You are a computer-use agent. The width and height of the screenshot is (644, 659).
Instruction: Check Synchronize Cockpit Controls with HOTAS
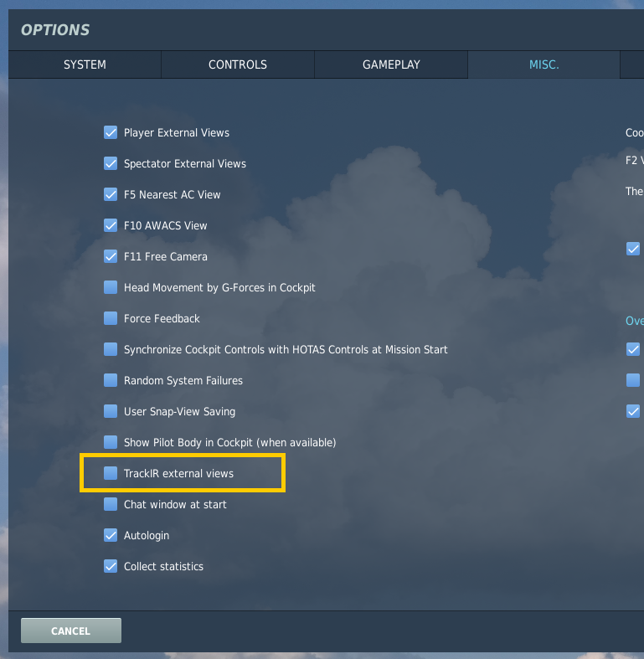point(111,349)
